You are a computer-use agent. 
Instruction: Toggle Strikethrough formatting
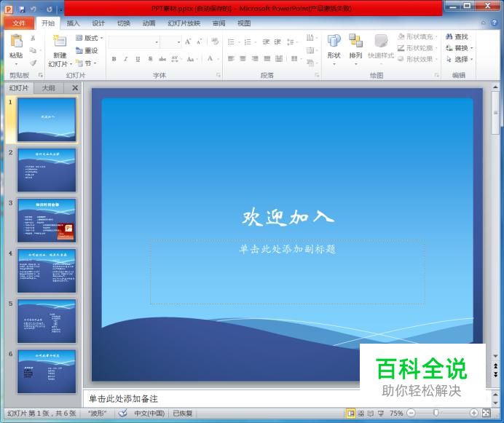click(x=162, y=59)
